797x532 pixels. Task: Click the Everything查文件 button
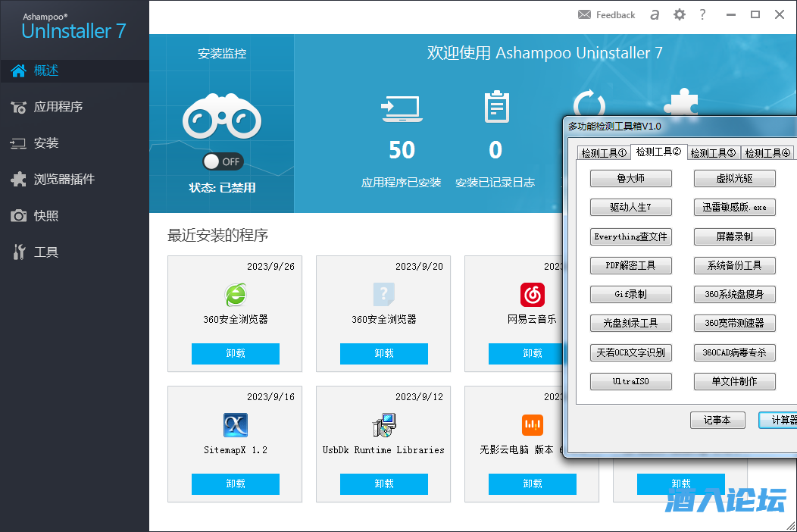pyautogui.click(x=630, y=236)
